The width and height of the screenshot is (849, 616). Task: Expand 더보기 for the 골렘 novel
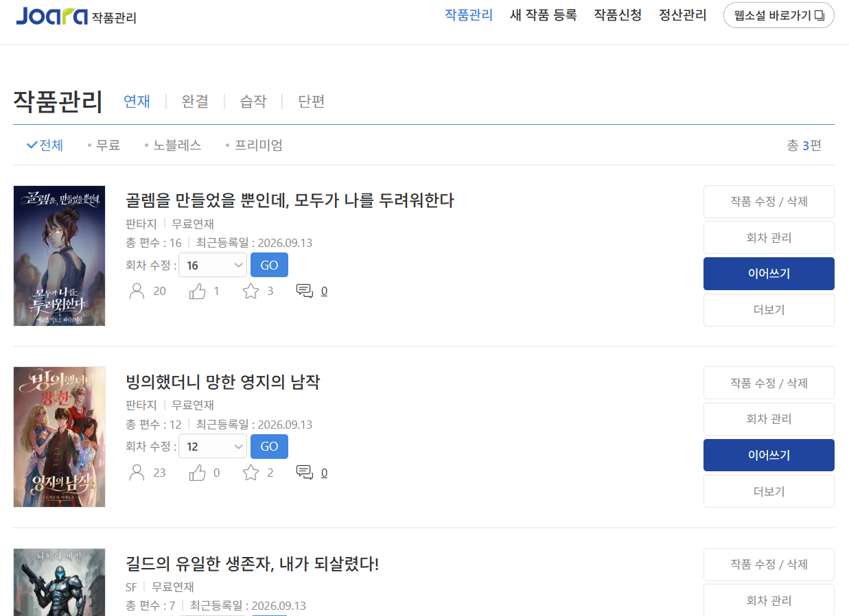click(769, 309)
